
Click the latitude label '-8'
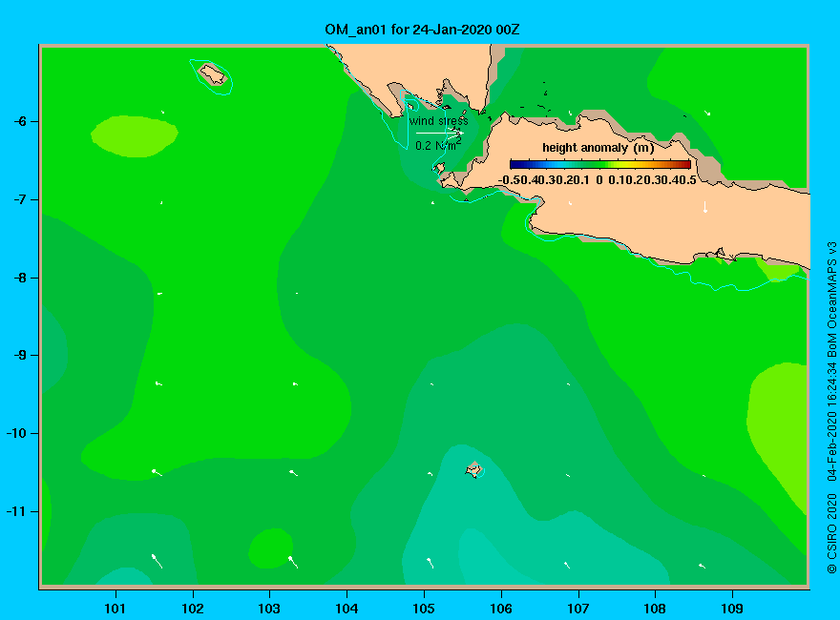tap(20, 278)
